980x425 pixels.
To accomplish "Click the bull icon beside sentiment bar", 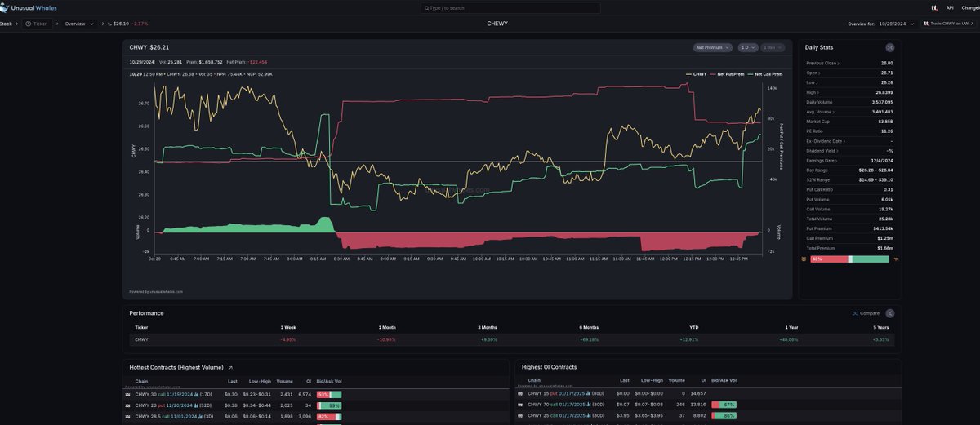I will tap(897, 259).
